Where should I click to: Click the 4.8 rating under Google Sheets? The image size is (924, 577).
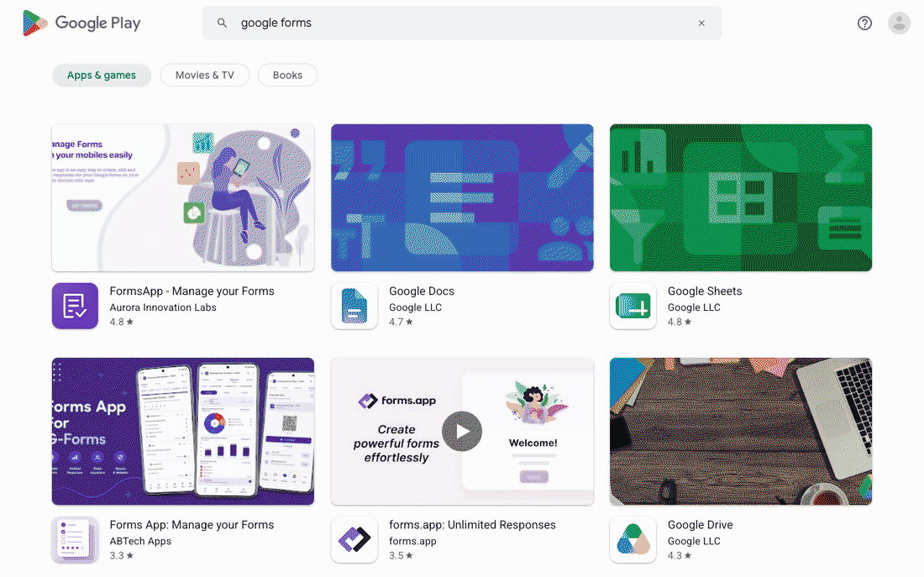tap(680, 323)
